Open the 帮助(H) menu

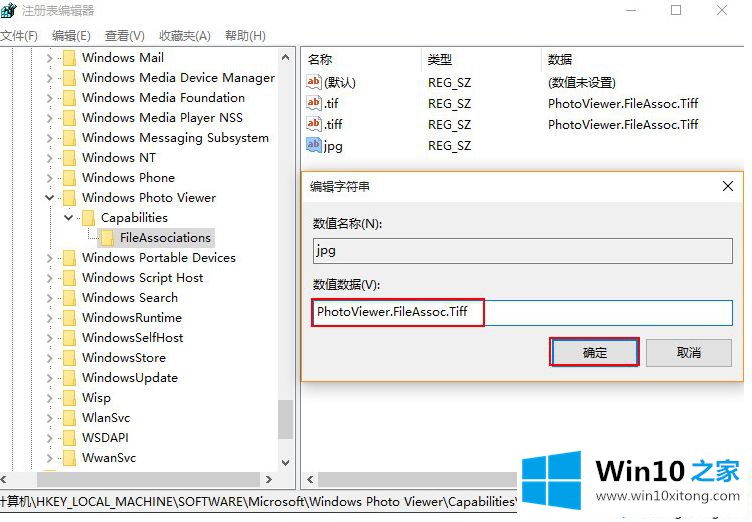point(245,36)
